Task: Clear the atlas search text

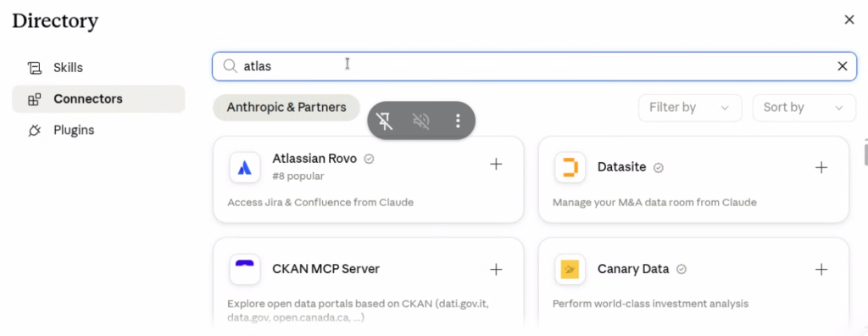Action: tap(842, 66)
